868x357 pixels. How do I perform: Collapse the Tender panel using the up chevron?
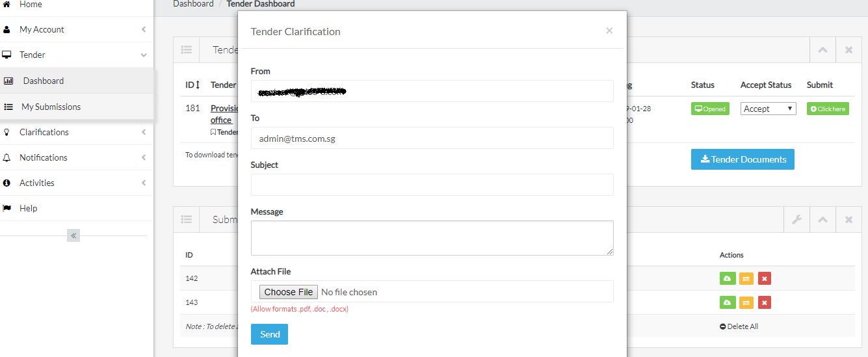822,49
